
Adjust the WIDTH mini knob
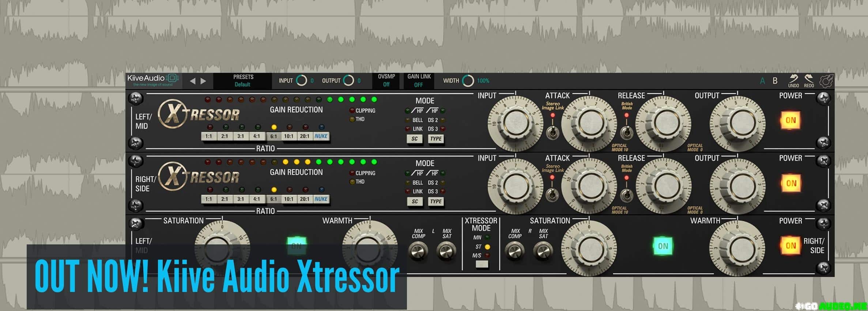point(468,80)
